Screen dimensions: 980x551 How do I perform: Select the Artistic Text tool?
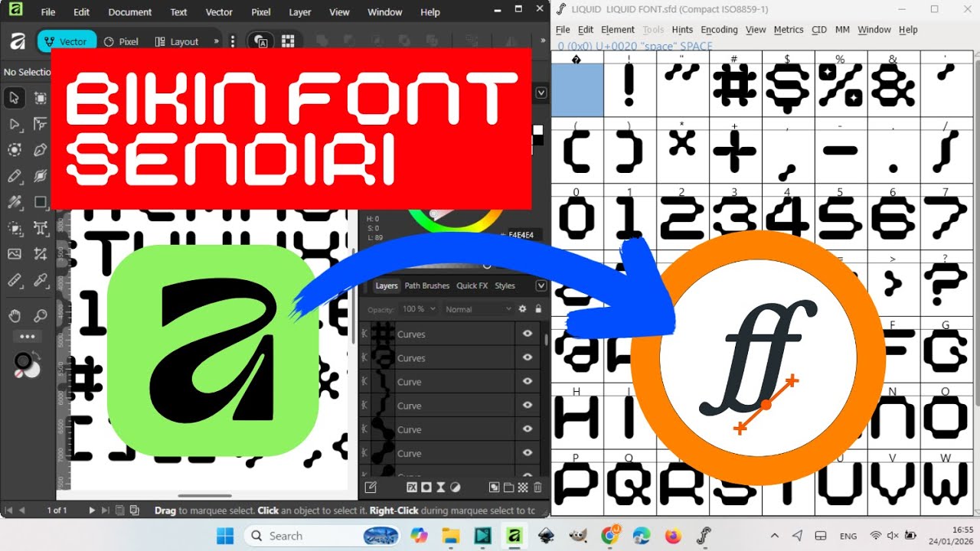point(41,228)
